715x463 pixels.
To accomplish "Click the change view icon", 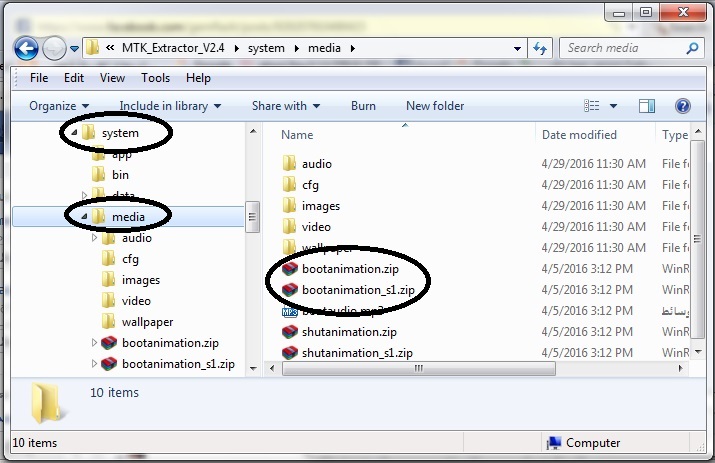I will coord(591,106).
